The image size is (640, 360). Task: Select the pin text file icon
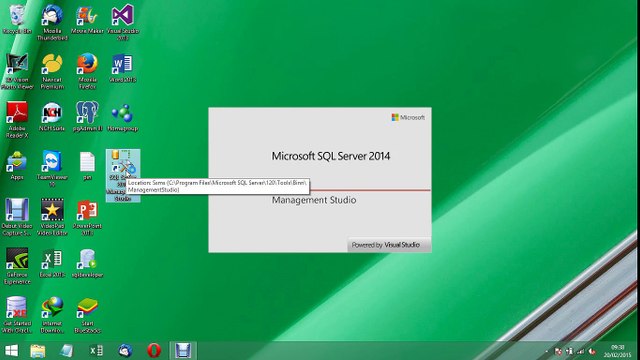point(87,165)
